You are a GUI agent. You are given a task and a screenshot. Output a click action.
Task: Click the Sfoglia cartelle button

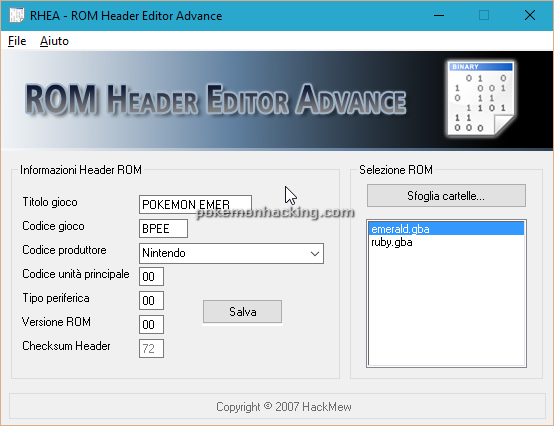[x=446, y=196]
